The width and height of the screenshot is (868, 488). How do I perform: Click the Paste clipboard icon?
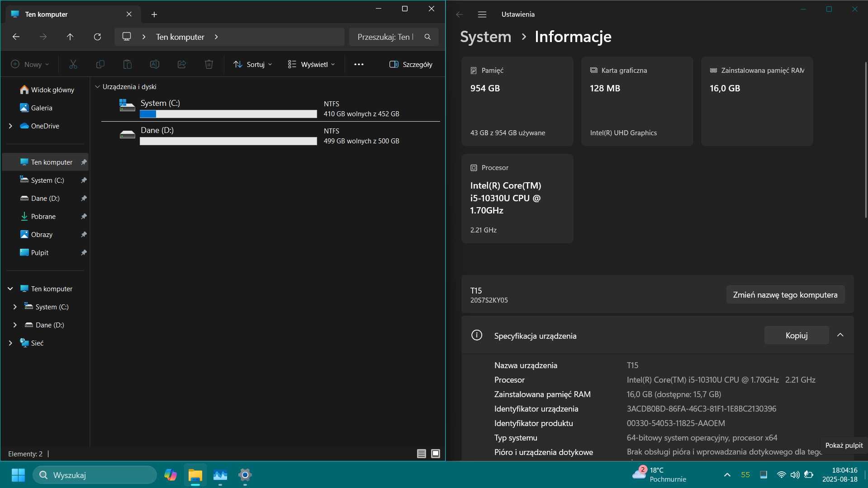click(128, 64)
